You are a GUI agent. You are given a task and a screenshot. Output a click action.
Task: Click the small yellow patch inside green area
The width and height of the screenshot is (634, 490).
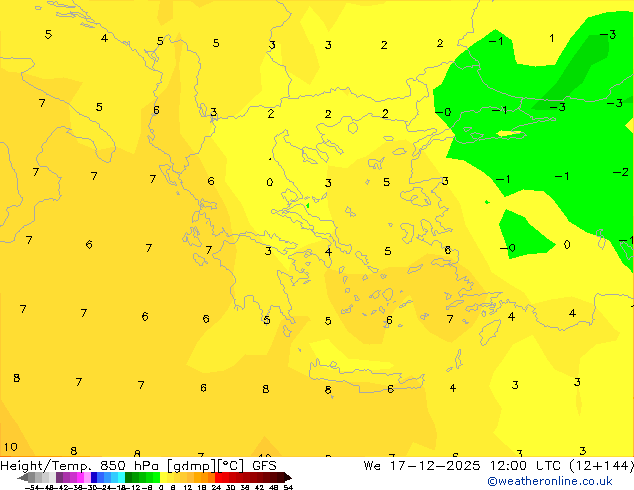(508, 134)
